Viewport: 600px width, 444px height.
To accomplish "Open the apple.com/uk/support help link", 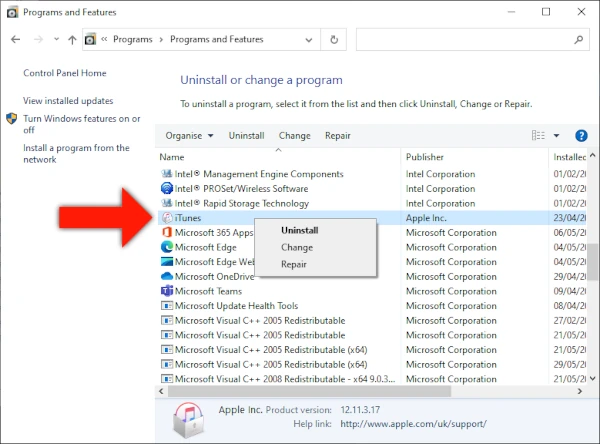I will pyautogui.click(x=413, y=424).
